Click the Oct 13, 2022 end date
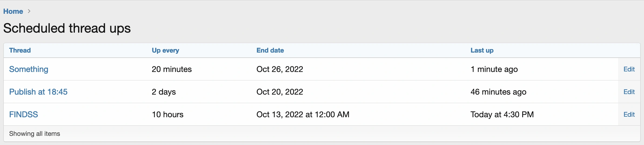Viewport: 644px width, 145px height. pyautogui.click(x=303, y=115)
